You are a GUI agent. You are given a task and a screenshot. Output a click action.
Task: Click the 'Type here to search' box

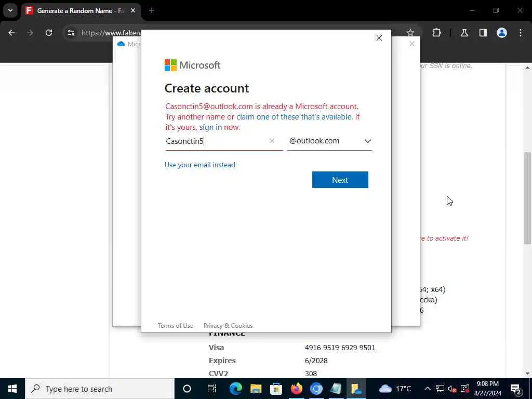pyautogui.click(x=100, y=389)
